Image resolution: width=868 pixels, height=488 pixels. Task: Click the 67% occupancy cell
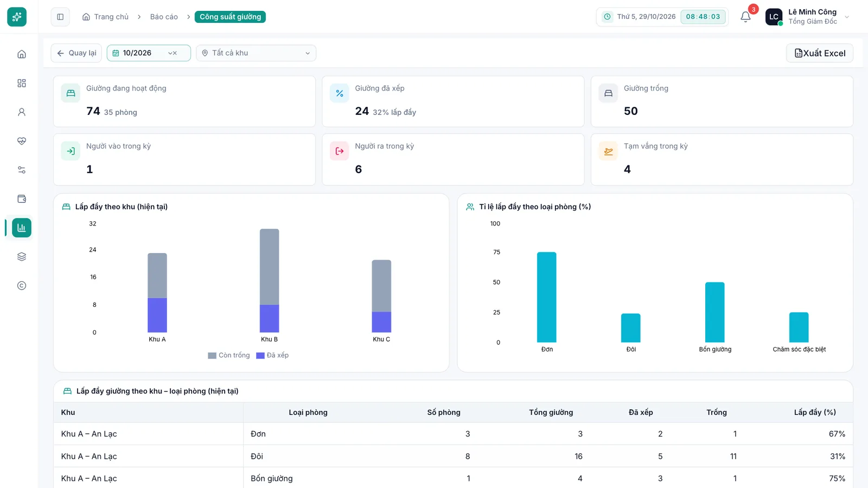coord(837,434)
